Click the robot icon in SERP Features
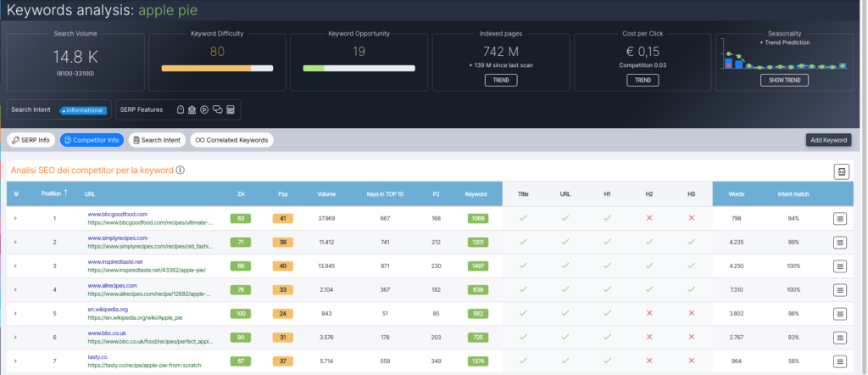The image size is (868, 375). coord(192,109)
